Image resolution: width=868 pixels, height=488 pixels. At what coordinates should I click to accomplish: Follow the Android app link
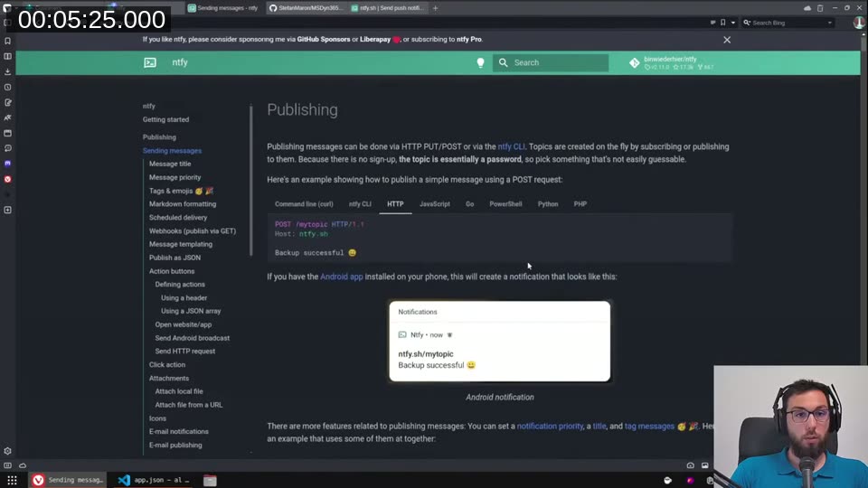pos(342,277)
